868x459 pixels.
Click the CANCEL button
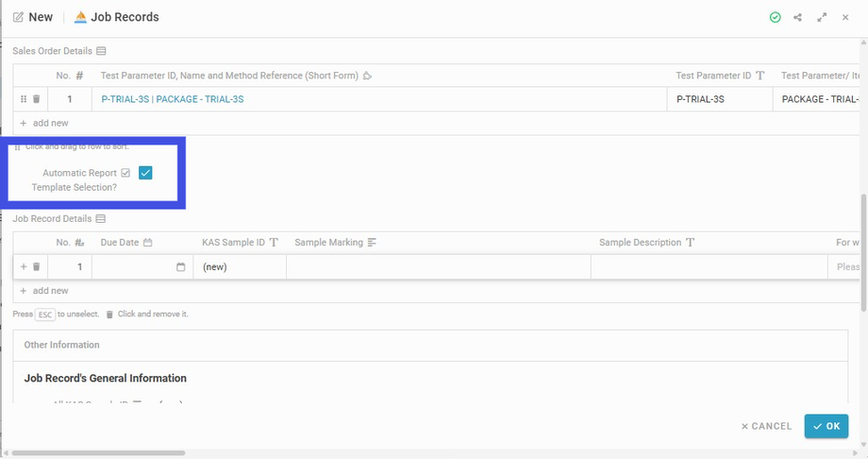767,426
